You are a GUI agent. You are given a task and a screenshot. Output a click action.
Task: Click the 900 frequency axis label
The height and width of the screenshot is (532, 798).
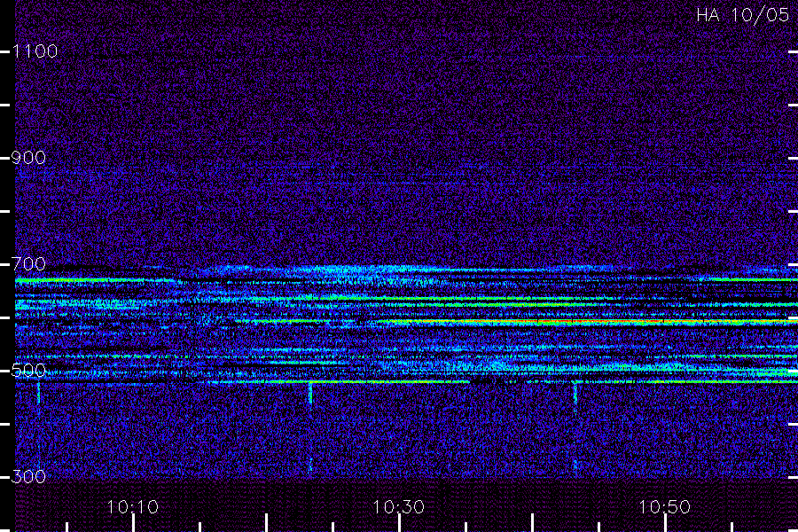pyautogui.click(x=28, y=158)
